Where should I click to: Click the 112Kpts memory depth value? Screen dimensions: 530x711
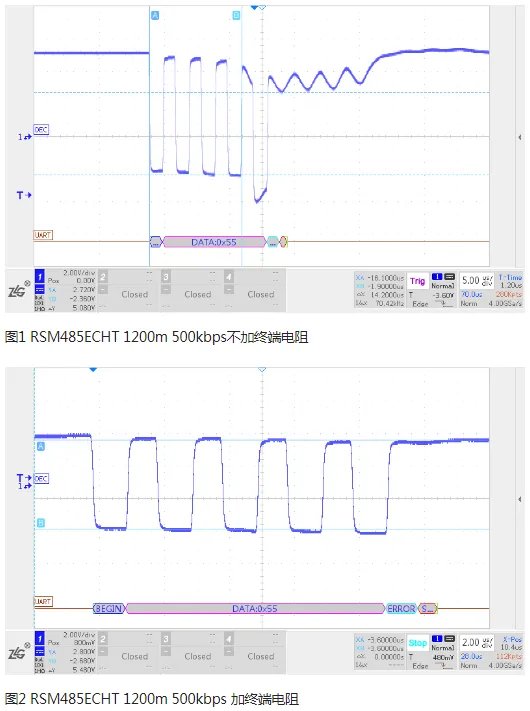tap(509, 656)
